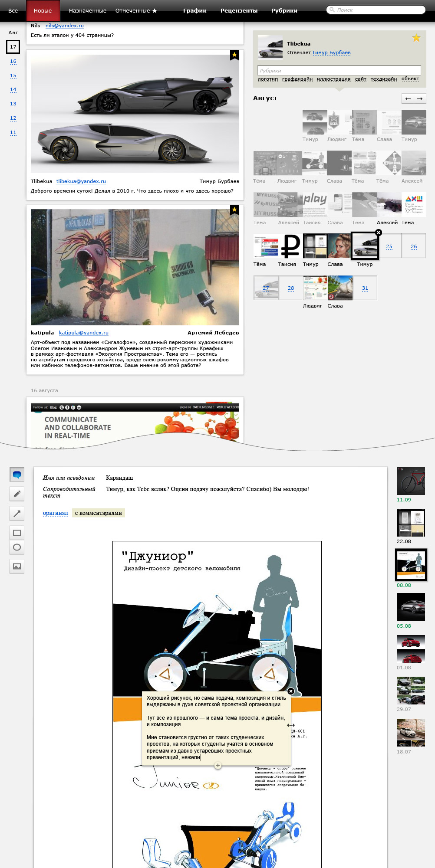Toggle the gold star in the Tlibekua reviewer panel
This screenshot has width=435, height=868.
416,38
